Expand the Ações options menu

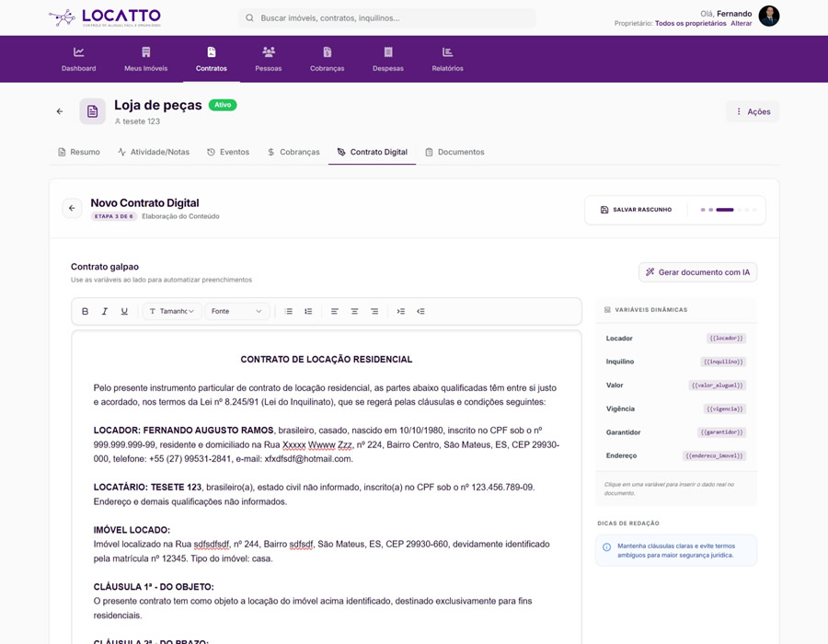click(x=753, y=110)
